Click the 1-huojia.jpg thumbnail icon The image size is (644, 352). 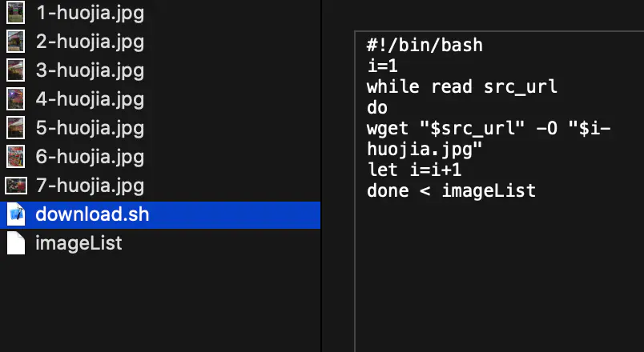15,12
